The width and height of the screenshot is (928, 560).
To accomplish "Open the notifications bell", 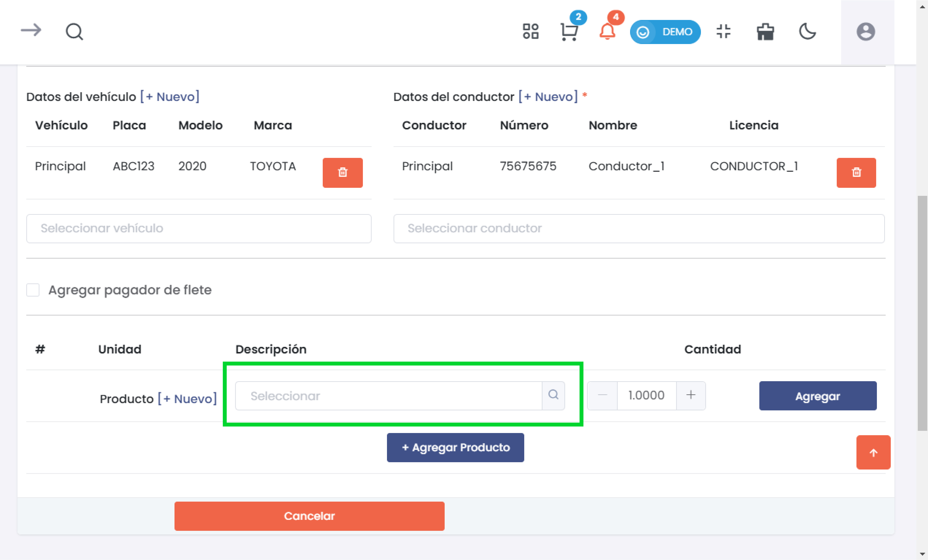I will [x=607, y=32].
